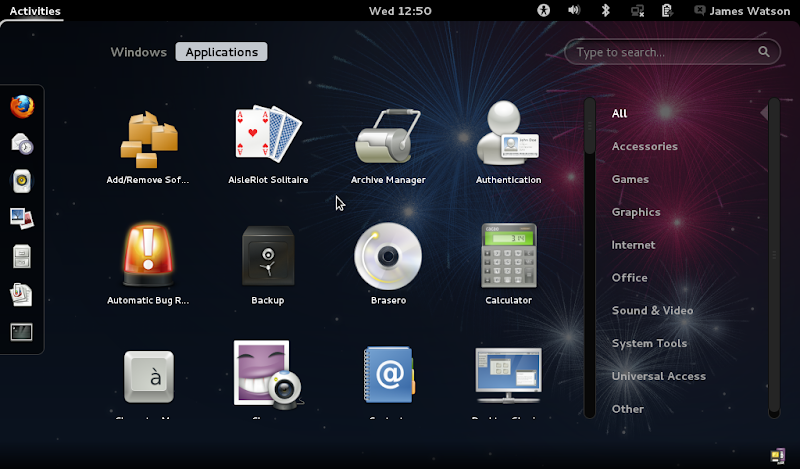Open Brasero disc burner
Screen dimensions: 800x469
[388, 256]
